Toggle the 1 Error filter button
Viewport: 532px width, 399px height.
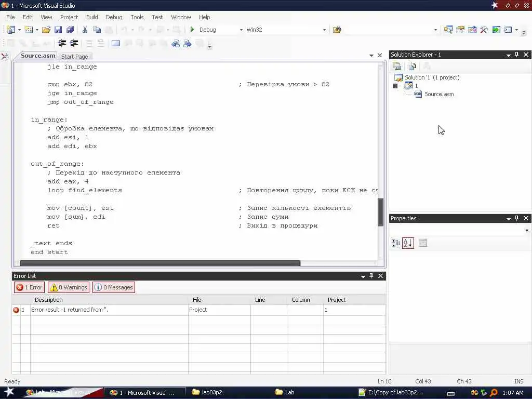click(29, 287)
